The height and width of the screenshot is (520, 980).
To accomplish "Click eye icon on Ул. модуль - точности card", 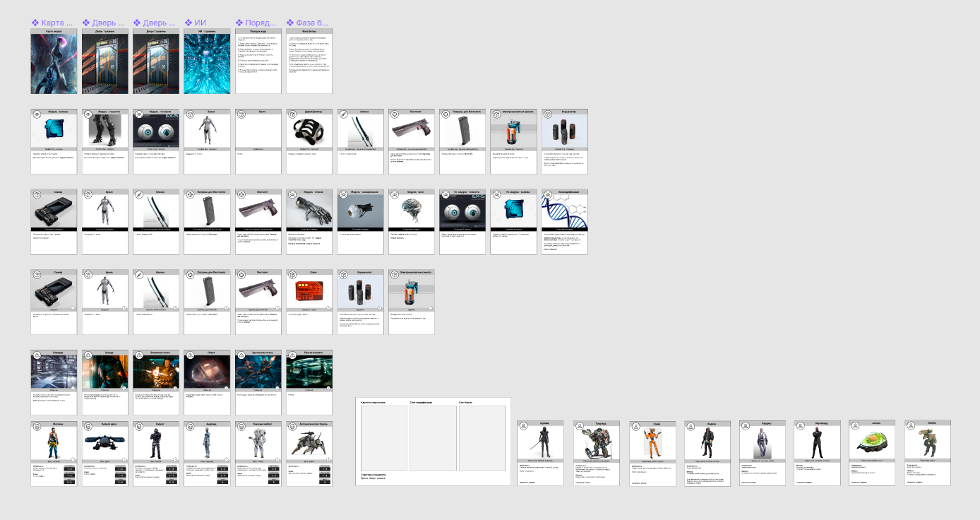I will click(444, 193).
